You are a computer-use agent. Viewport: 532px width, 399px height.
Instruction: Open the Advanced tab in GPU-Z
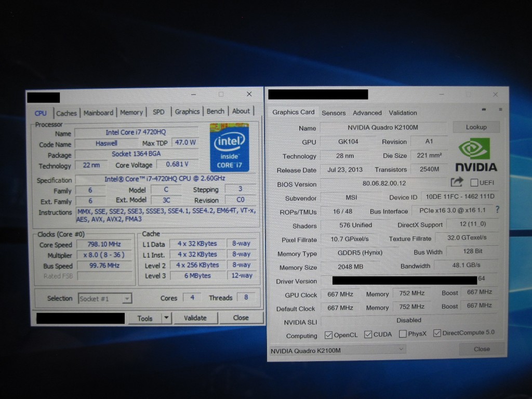point(367,113)
